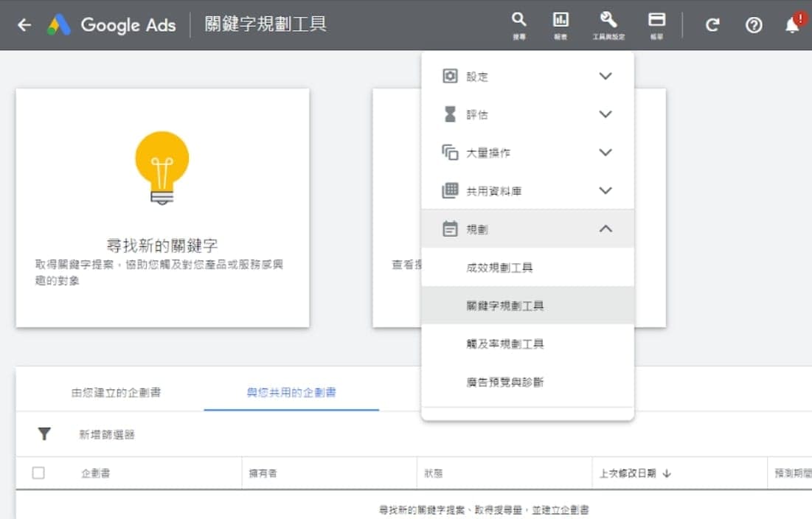Image resolution: width=812 pixels, height=519 pixels.
Task: Click the light bulb illustration
Action: (x=162, y=167)
